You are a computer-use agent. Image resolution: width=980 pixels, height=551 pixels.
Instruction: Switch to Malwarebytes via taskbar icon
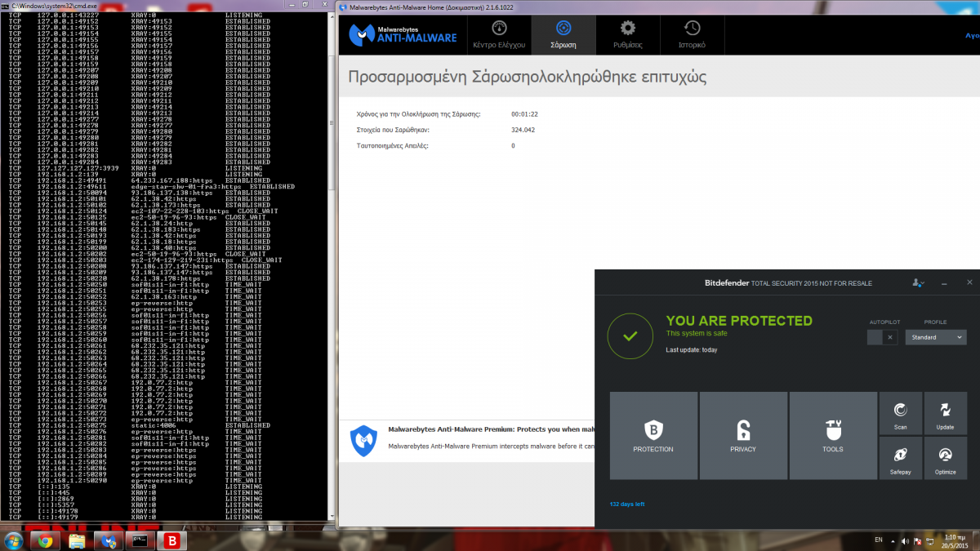109,540
